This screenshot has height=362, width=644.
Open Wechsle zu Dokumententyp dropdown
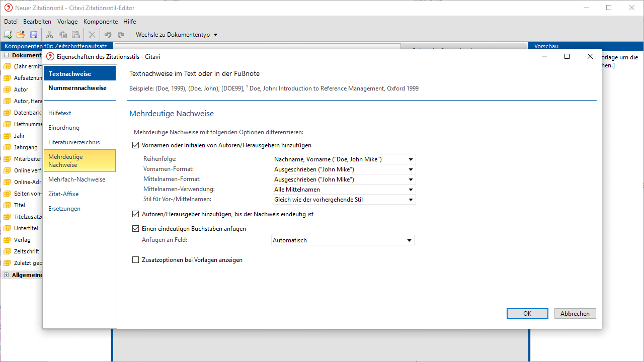(176, 35)
